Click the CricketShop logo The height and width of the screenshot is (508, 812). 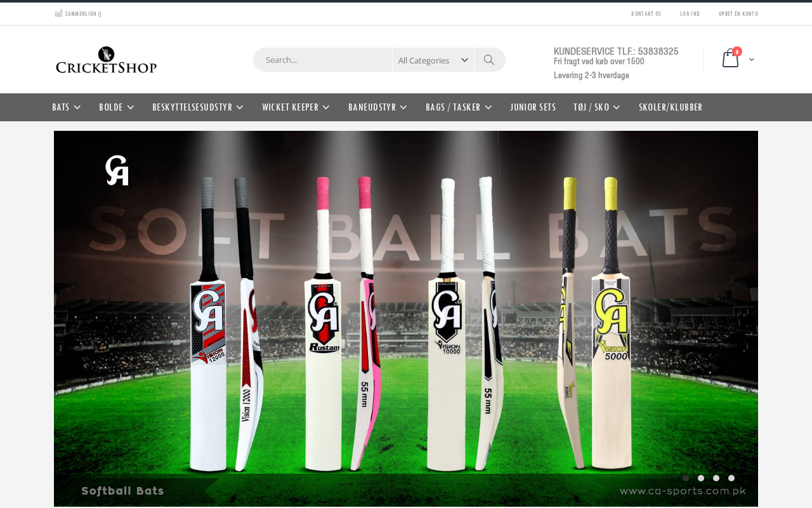[x=106, y=60]
